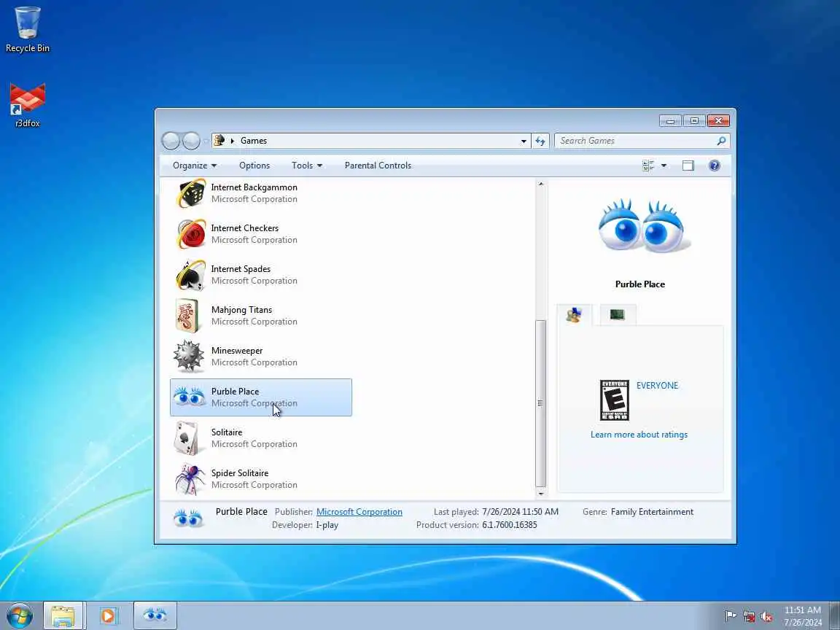Viewport: 840px width, 630px height.
Task: Select the Internet Checkers icon
Action: (191, 234)
